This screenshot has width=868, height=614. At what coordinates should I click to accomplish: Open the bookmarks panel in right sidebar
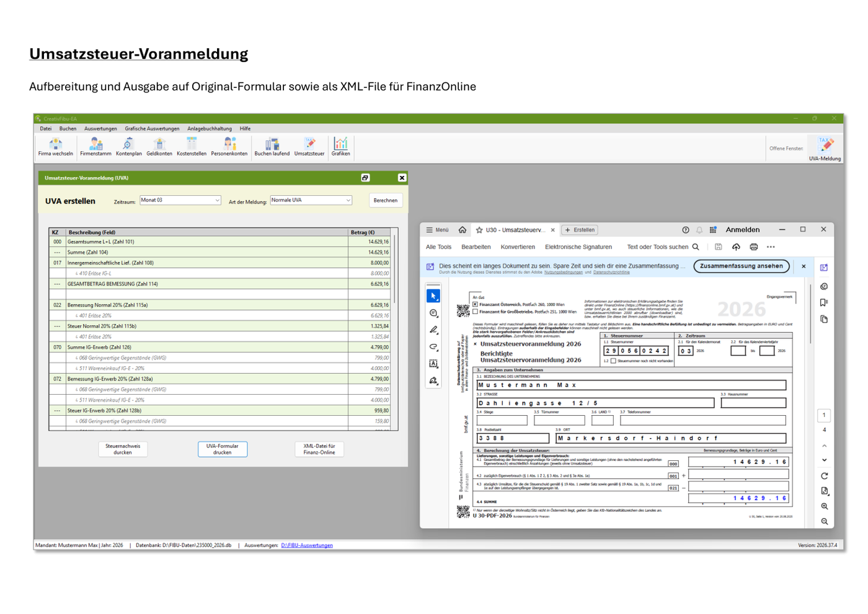(824, 302)
